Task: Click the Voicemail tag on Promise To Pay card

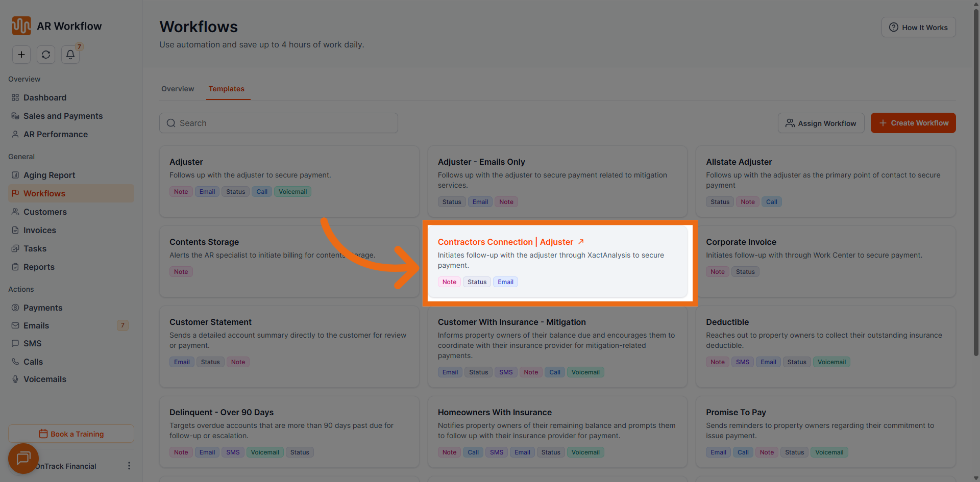Action: pyautogui.click(x=829, y=452)
